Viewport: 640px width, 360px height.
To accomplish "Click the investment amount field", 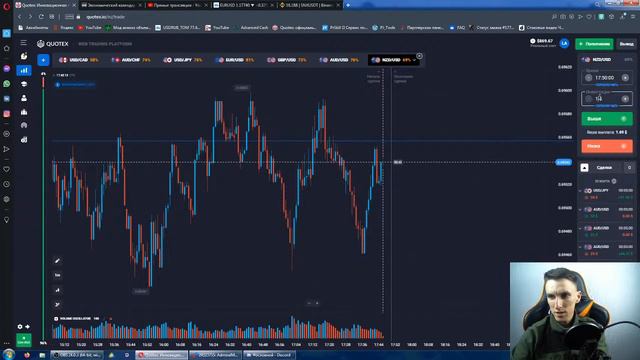I will (x=607, y=99).
